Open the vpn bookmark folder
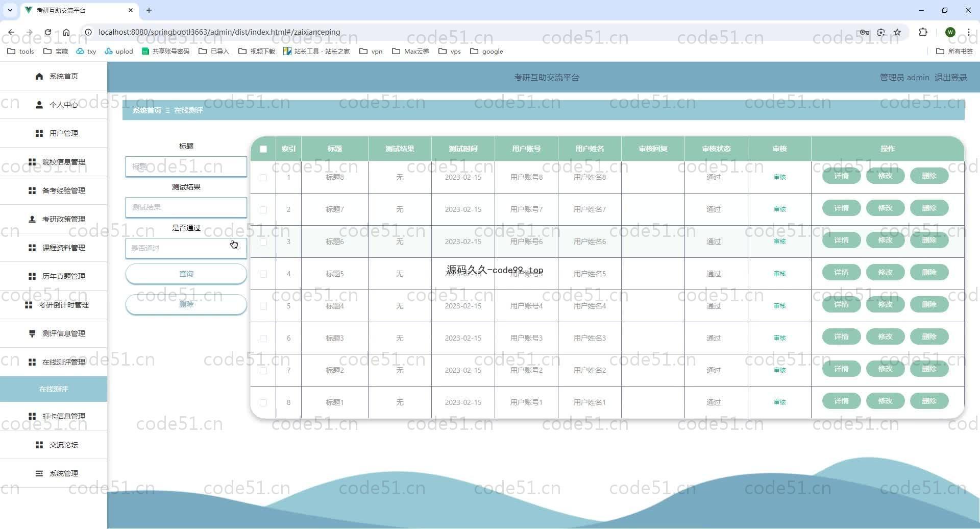 click(371, 51)
